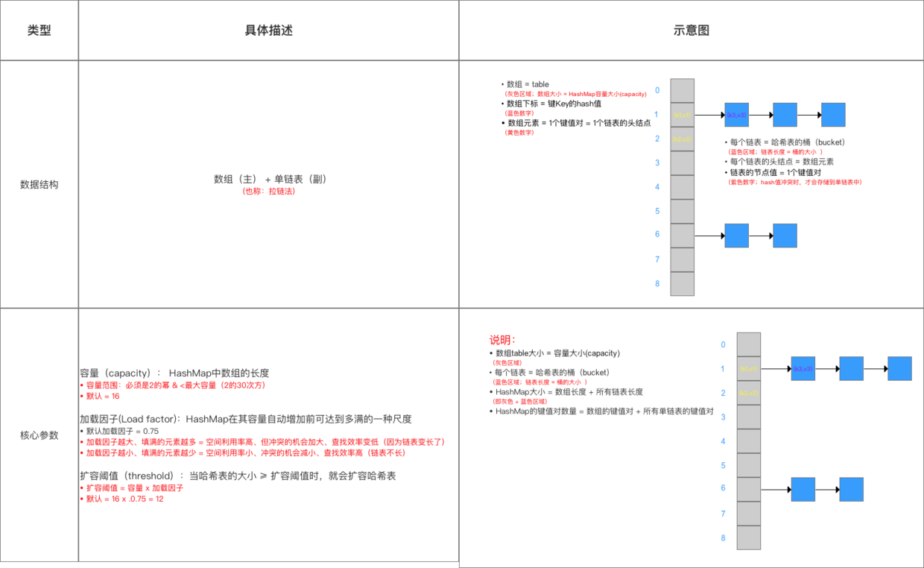Viewport: 924px width, 568px height.
Task: Select the 类型 column header
Action: pyautogui.click(x=39, y=30)
